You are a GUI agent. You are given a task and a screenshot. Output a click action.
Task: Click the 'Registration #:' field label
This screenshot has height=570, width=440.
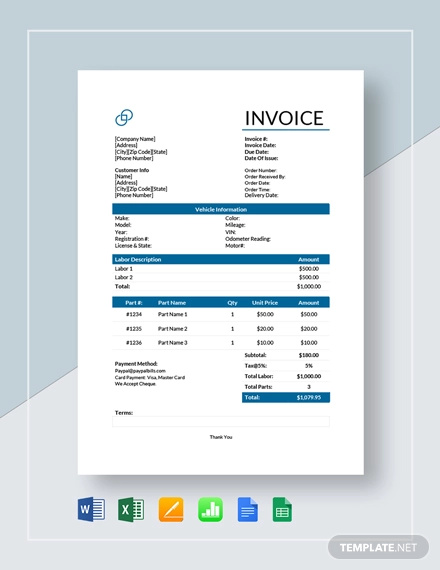click(132, 239)
